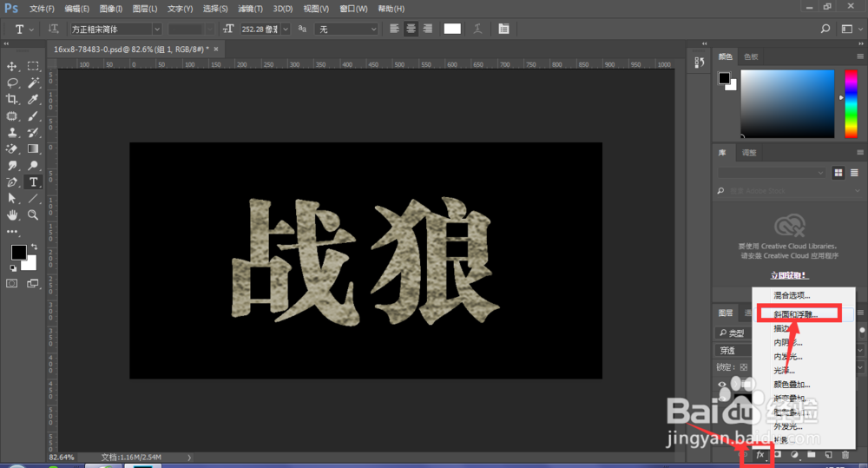The image size is (868, 468).
Task: Left-align the text
Action: tap(394, 29)
